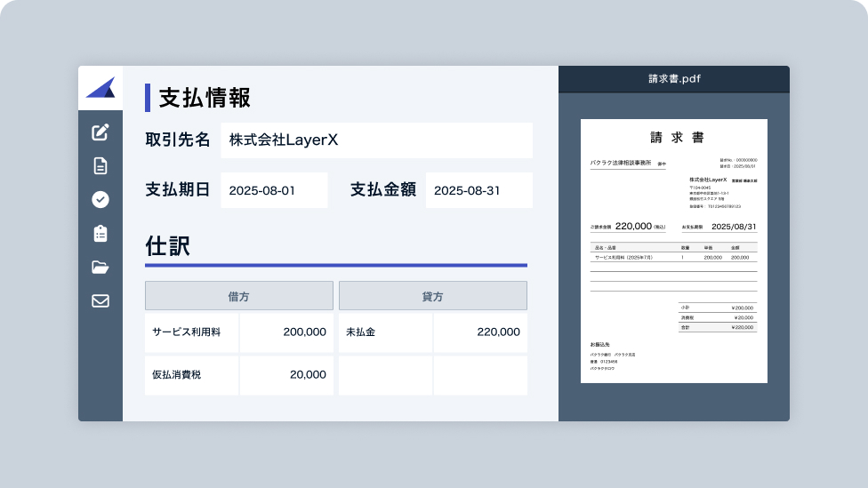
Task: Click the 支払金額 label
Action: [383, 190]
